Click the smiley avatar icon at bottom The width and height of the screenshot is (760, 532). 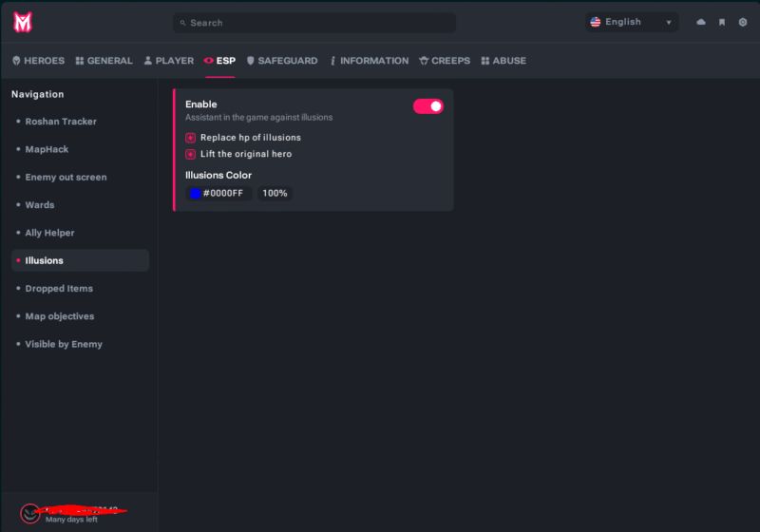click(30, 514)
